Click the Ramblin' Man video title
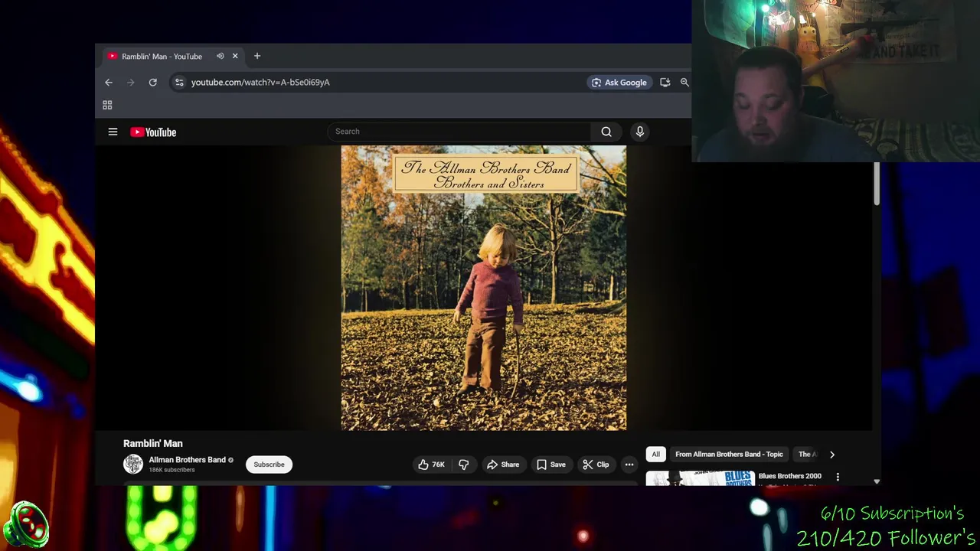Image resolution: width=980 pixels, height=551 pixels. click(x=153, y=443)
